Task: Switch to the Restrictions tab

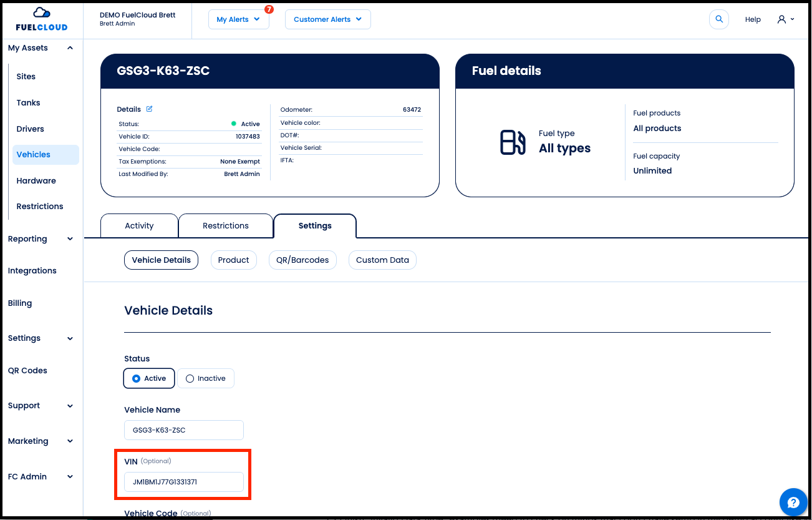Action: 226,226
